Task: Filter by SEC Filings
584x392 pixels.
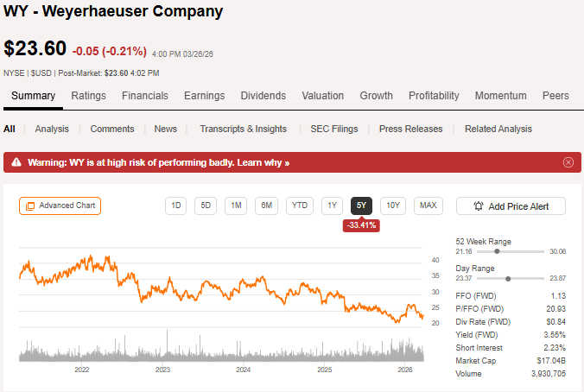Action: click(333, 129)
